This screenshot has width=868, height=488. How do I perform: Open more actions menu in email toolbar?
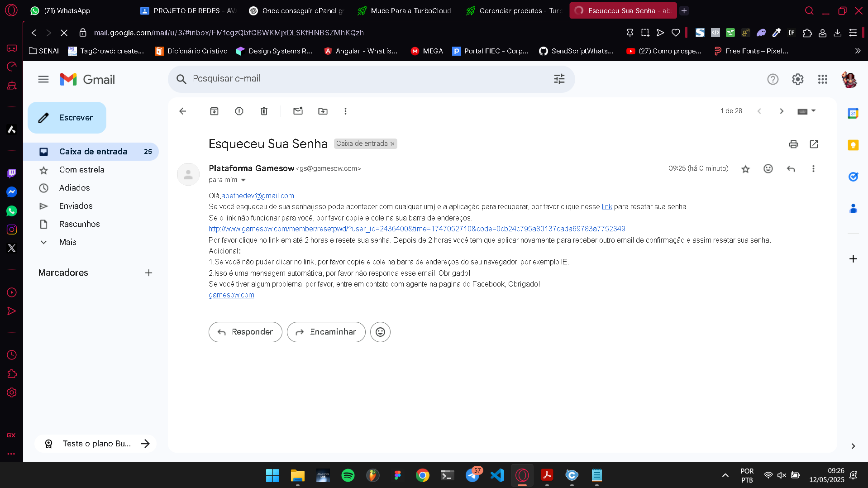(x=345, y=111)
